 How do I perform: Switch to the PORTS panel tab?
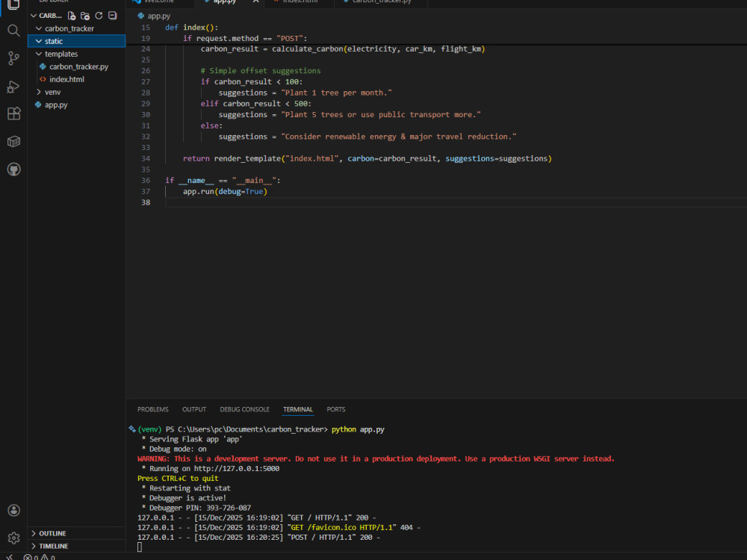[x=336, y=409]
